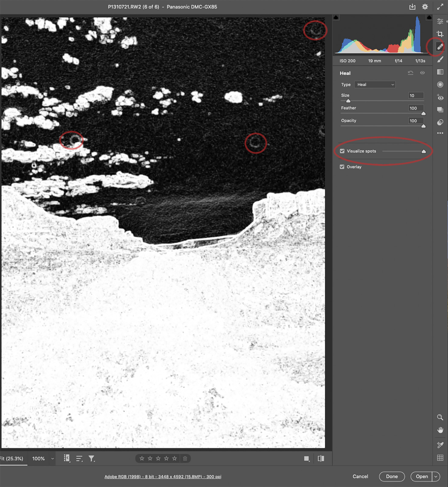
Task: Select the Red Eye removal tool
Action: [440, 97]
